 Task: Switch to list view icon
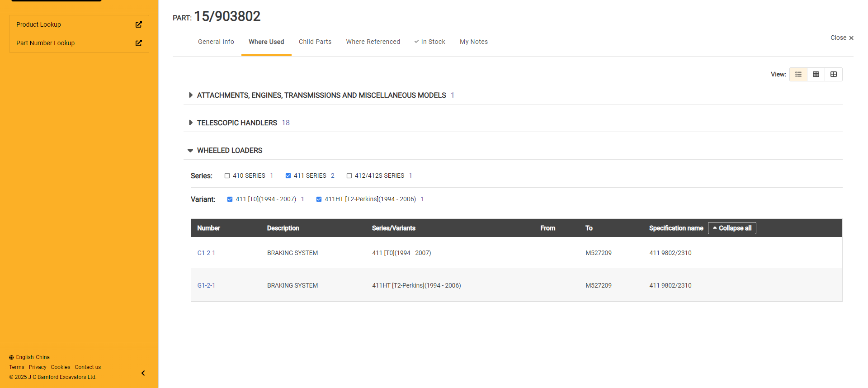tap(798, 74)
